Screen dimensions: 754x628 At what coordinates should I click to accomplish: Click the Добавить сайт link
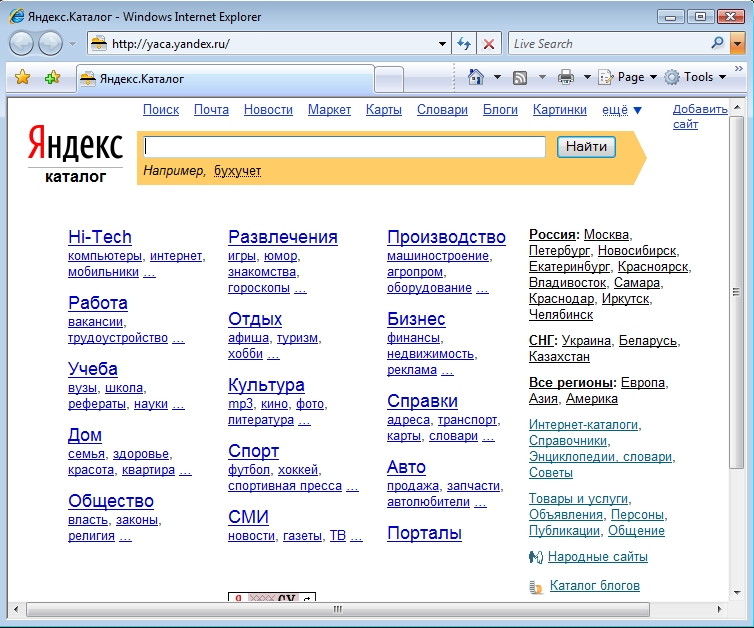[x=700, y=117]
